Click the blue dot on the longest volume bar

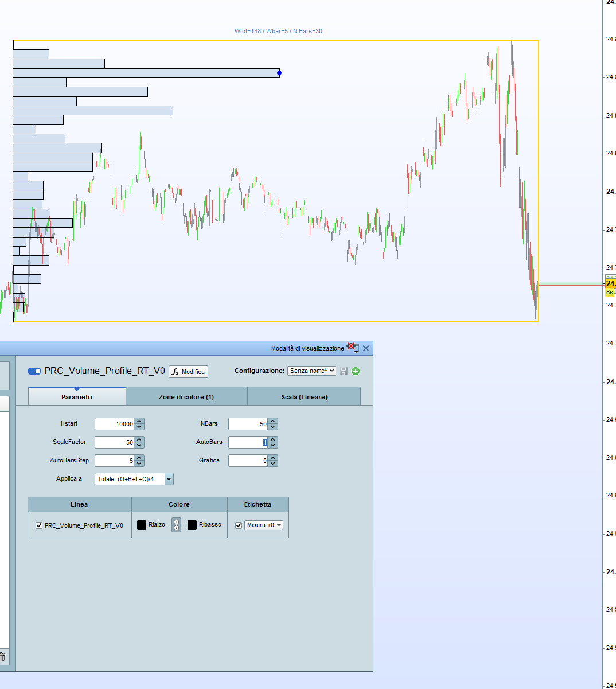click(279, 73)
